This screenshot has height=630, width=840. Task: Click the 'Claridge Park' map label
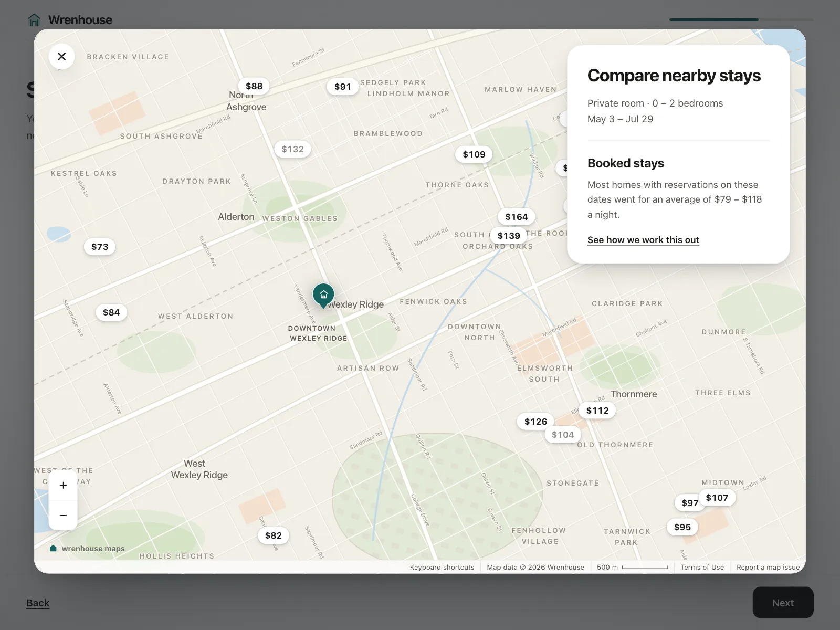pyautogui.click(x=627, y=303)
